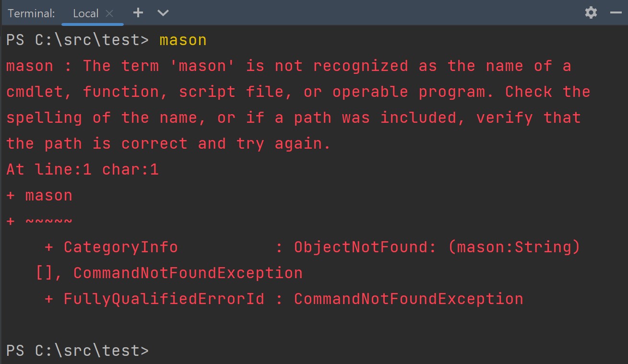Open a new terminal session with the plus icon
Screen dimensions: 628x364
click(138, 13)
